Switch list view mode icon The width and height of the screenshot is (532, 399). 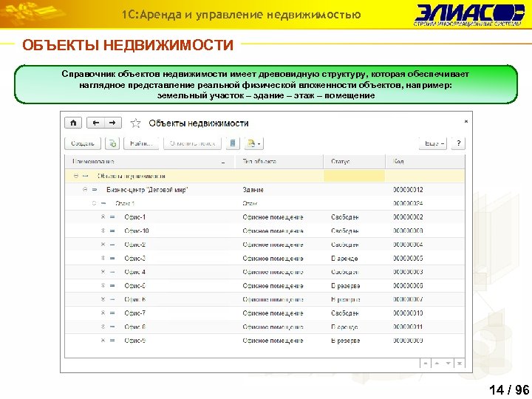click(x=233, y=143)
